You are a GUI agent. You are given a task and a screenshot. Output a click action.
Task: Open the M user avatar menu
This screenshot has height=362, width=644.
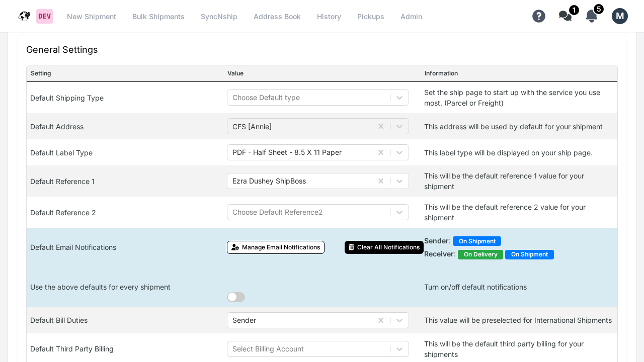pyautogui.click(x=619, y=16)
